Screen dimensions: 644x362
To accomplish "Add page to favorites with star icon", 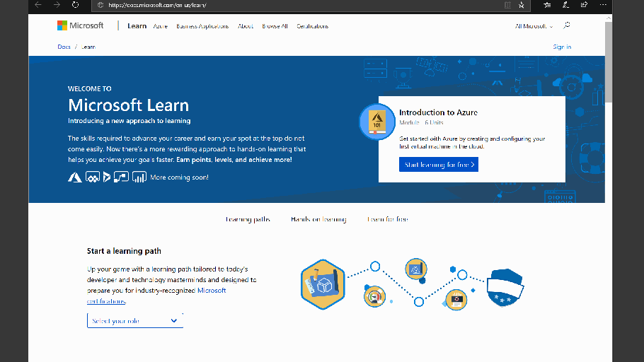I will [x=521, y=5].
